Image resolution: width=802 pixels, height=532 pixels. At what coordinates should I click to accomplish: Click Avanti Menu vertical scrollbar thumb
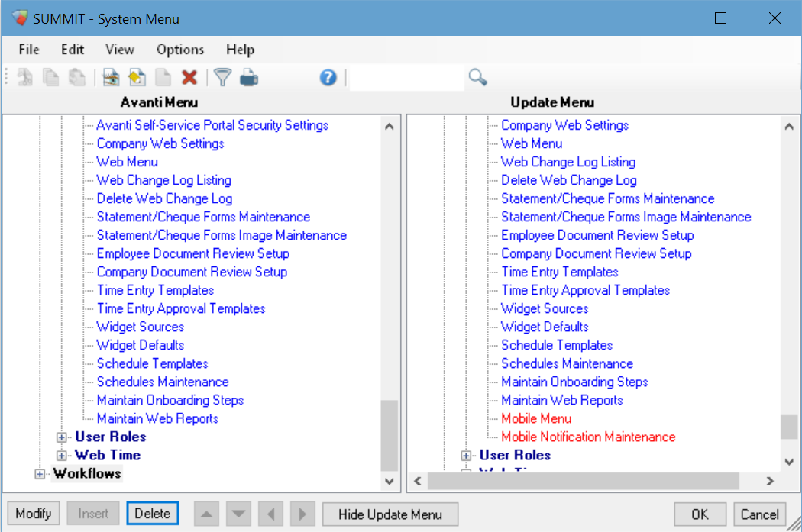tap(390, 435)
